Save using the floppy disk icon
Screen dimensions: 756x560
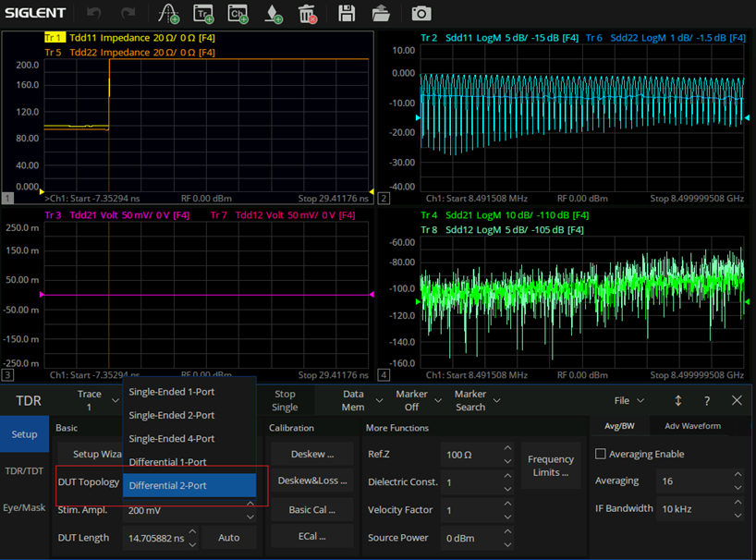(347, 14)
